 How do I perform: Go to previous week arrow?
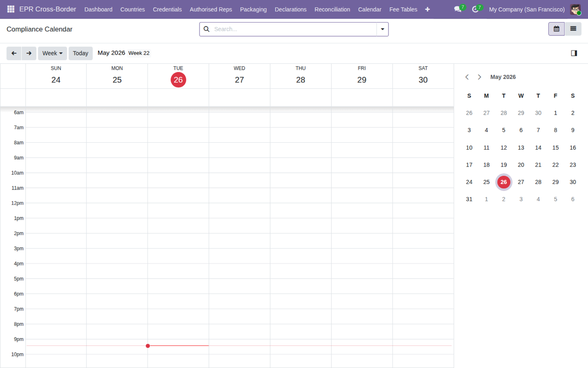point(14,53)
